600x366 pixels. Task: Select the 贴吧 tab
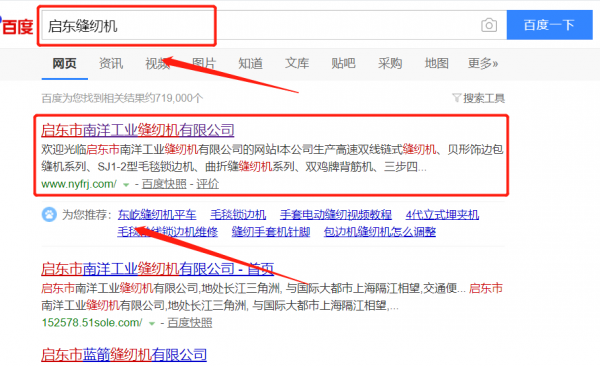pyautogui.click(x=343, y=63)
